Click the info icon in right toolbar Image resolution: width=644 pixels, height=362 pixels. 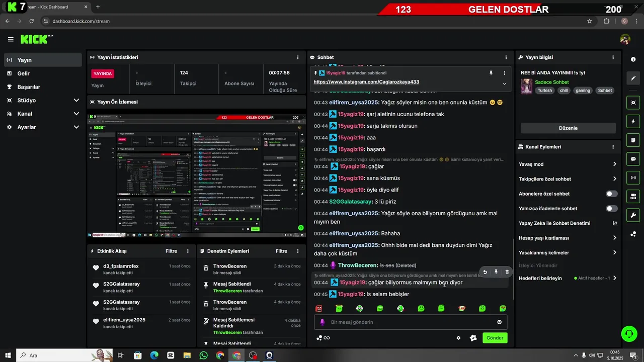(633, 59)
